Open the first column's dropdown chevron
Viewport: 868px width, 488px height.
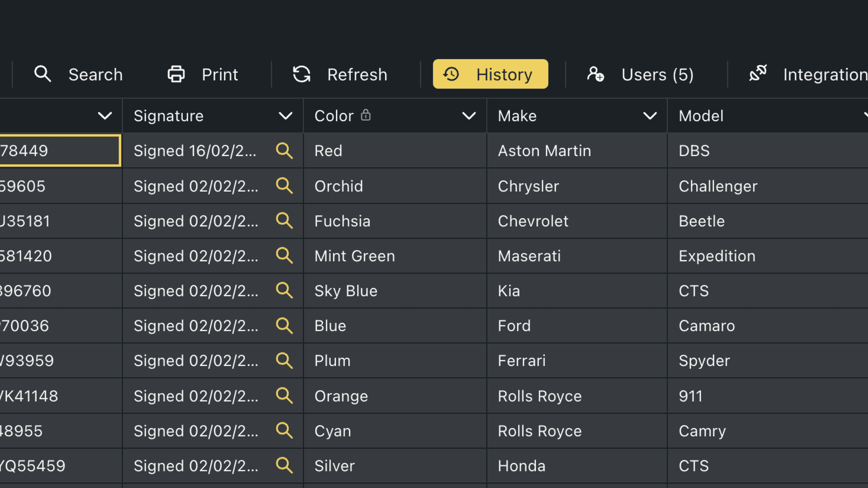point(105,116)
